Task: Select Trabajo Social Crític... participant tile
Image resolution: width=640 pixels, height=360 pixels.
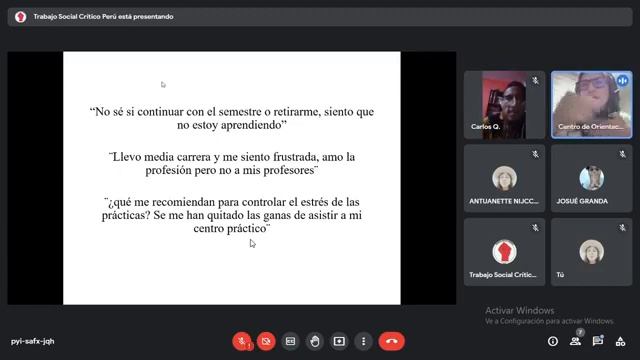Action: pos(504,252)
